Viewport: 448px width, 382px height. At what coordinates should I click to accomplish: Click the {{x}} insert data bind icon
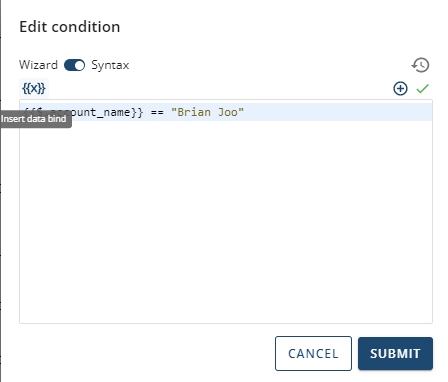[34, 88]
